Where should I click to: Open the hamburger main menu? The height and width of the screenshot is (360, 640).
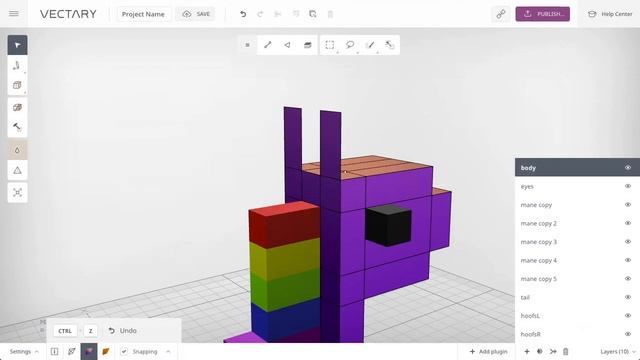(13, 13)
